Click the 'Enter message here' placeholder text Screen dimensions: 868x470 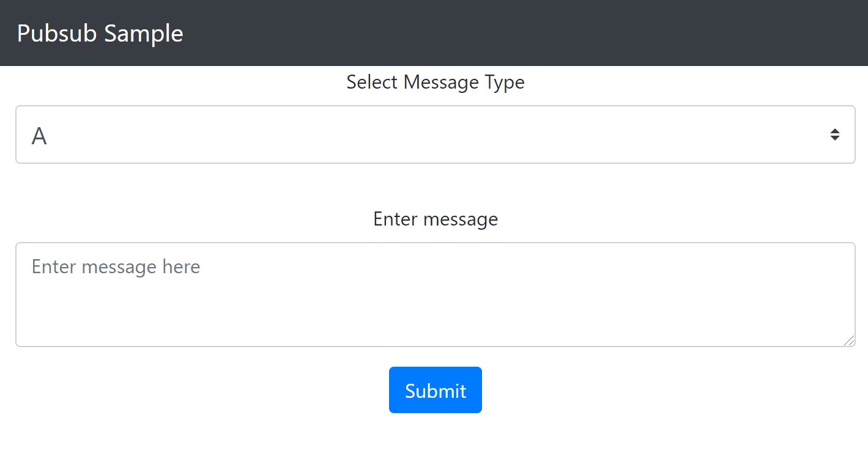point(116,266)
